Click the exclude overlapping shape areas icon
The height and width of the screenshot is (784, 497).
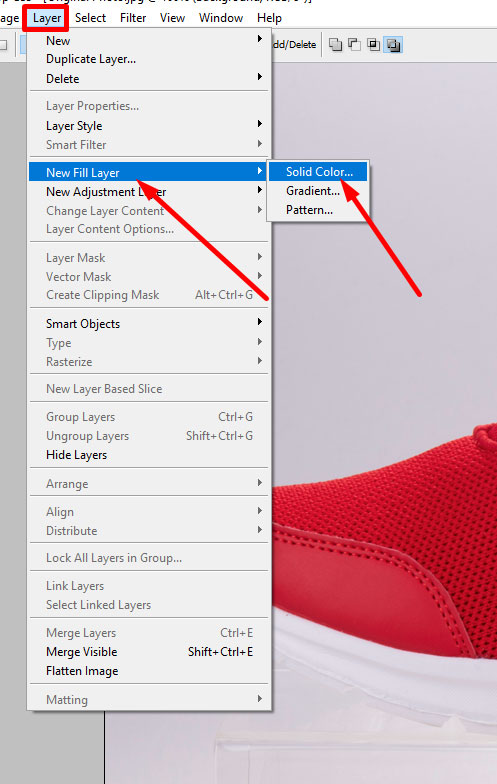tap(394, 45)
